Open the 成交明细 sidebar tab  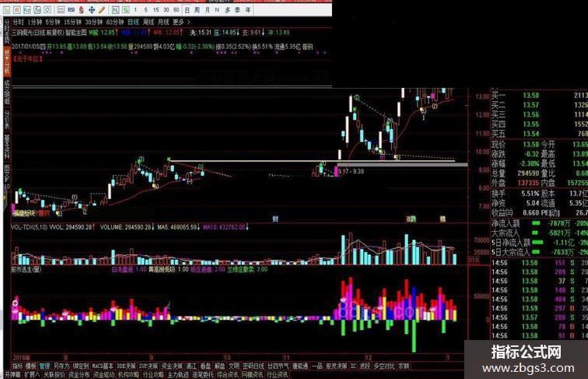click(7, 92)
